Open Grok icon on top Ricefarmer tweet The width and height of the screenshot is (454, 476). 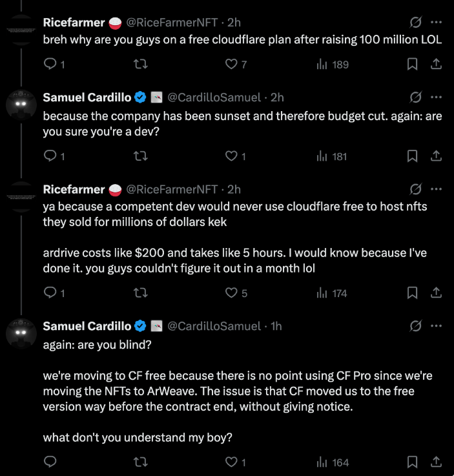[415, 22]
